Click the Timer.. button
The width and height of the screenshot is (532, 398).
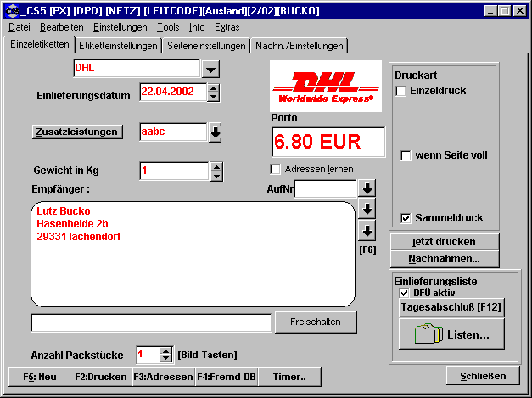(x=289, y=377)
